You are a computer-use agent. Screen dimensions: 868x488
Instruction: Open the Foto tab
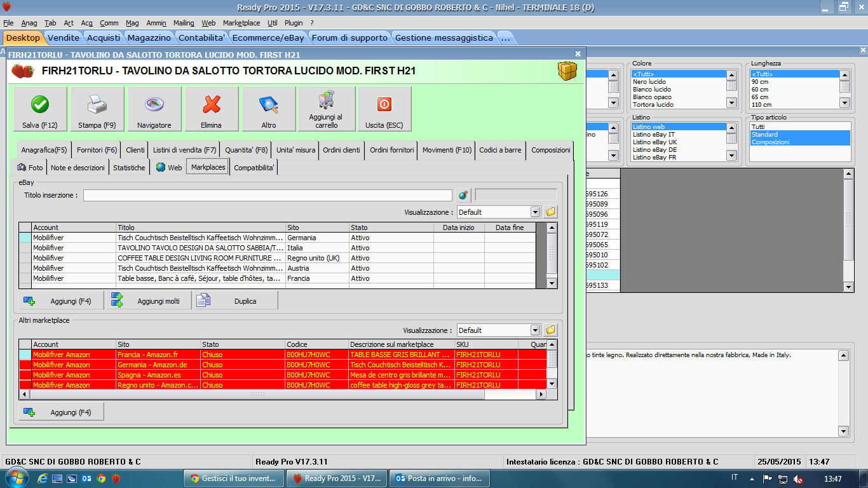[x=30, y=168]
